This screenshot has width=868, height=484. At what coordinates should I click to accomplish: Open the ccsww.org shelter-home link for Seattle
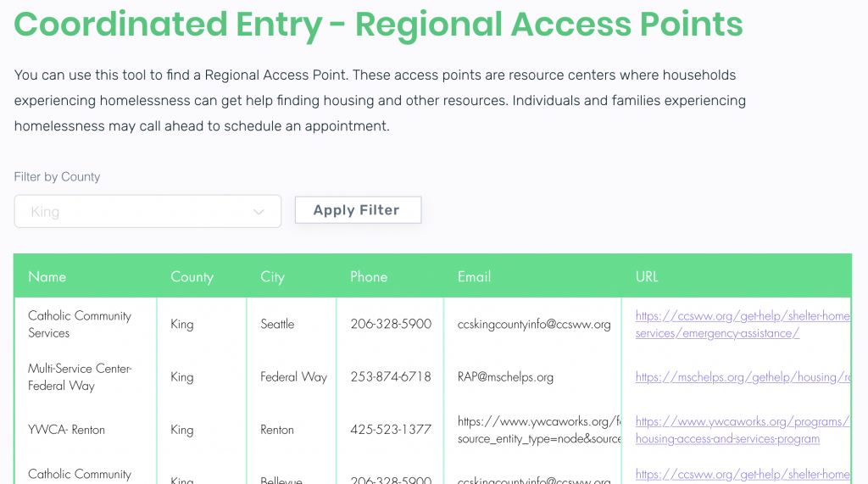[x=743, y=325]
